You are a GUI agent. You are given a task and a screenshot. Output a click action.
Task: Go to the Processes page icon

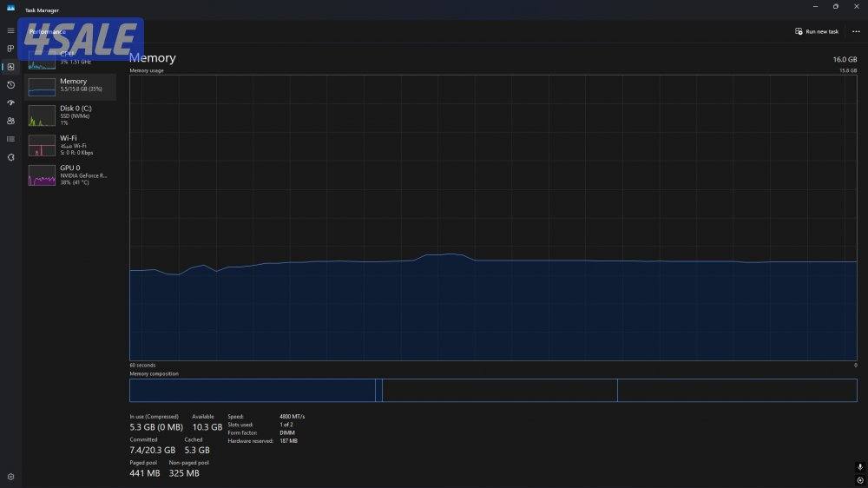click(10, 49)
